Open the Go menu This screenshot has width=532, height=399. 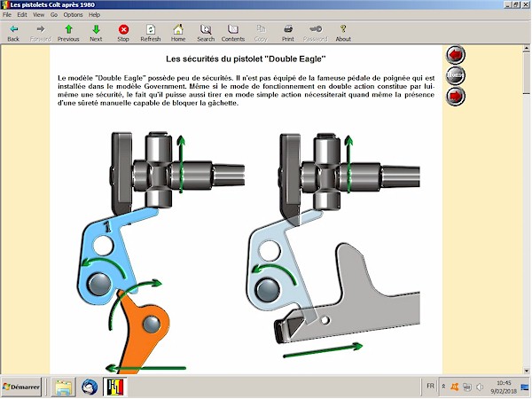tap(55, 15)
